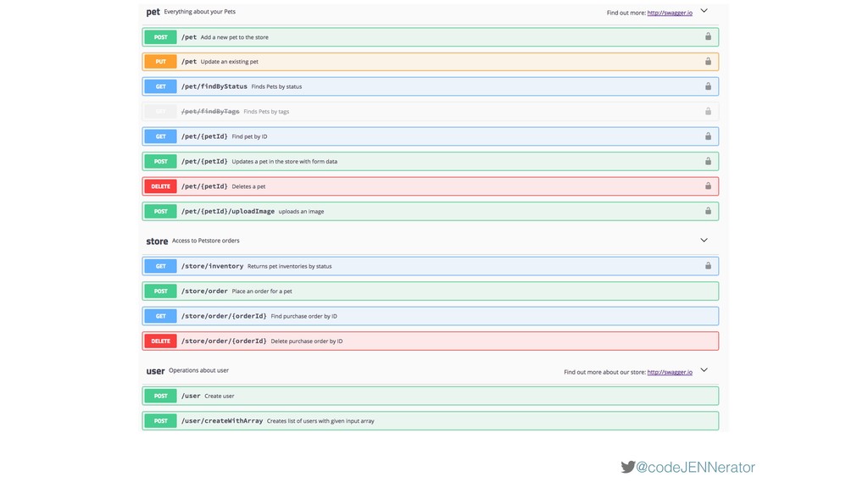
Task: Click the store tag heading
Action: 157,241
